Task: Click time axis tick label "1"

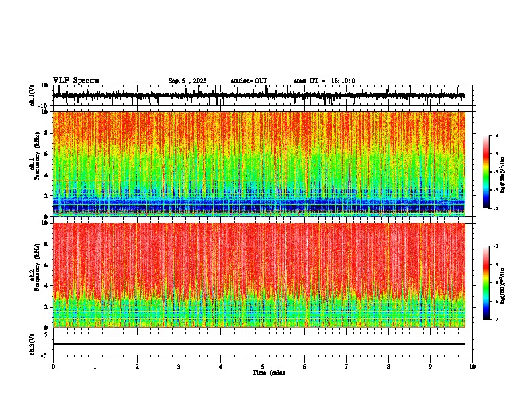Action: coord(95,367)
